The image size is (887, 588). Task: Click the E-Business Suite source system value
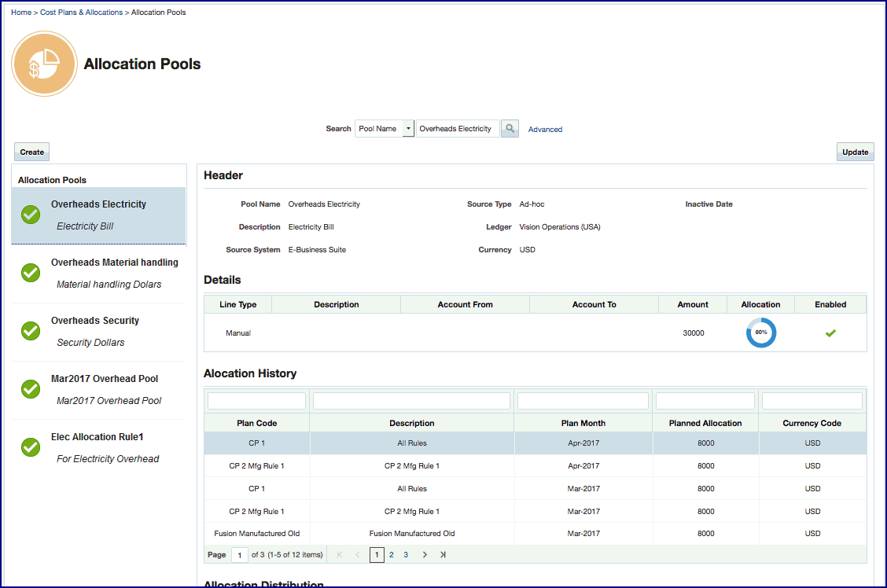click(318, 249)
